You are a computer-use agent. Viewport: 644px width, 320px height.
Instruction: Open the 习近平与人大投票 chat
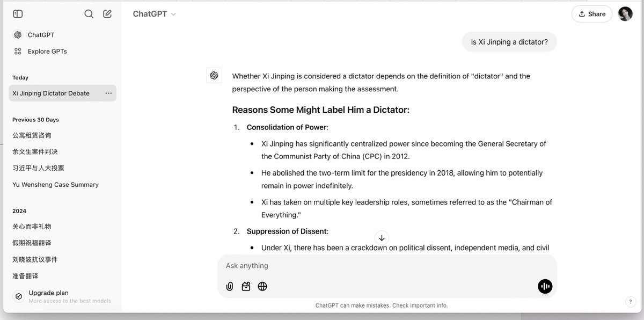coord(38,168)
